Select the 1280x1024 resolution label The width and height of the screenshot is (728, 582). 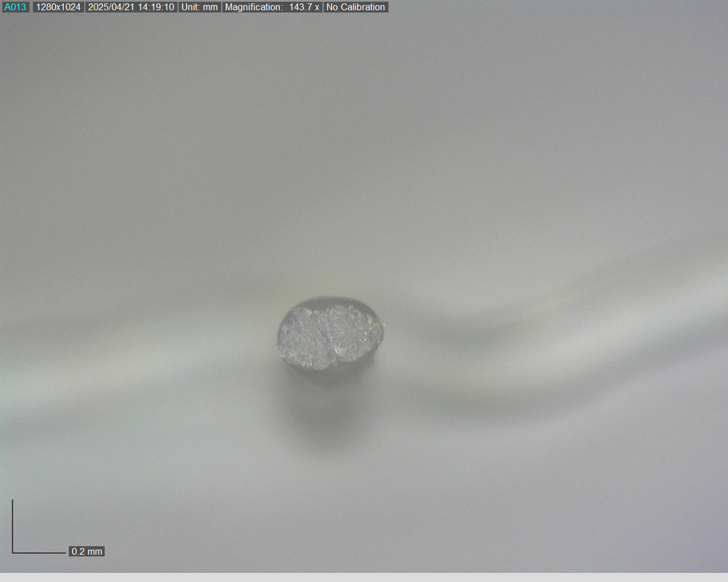tap(58, 7)
